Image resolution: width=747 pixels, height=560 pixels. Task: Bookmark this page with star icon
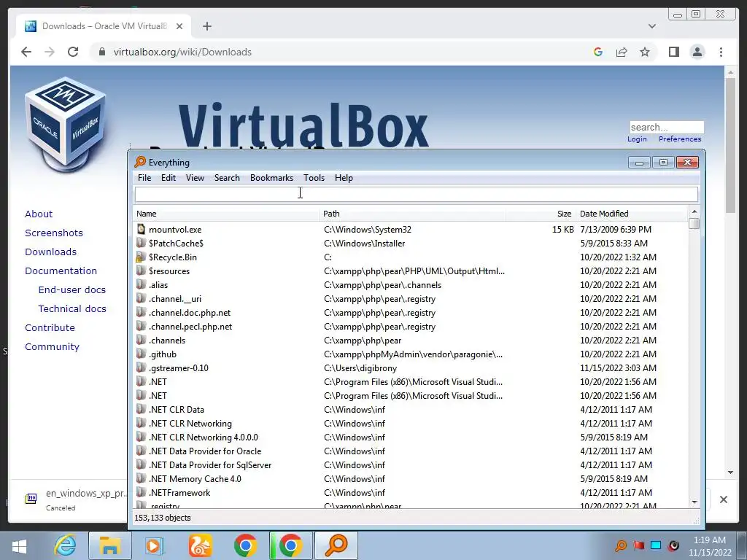[645, 52]
